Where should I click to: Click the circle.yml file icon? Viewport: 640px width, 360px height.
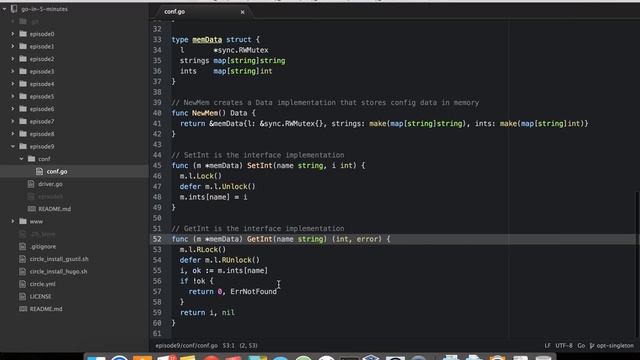point(22,284)
